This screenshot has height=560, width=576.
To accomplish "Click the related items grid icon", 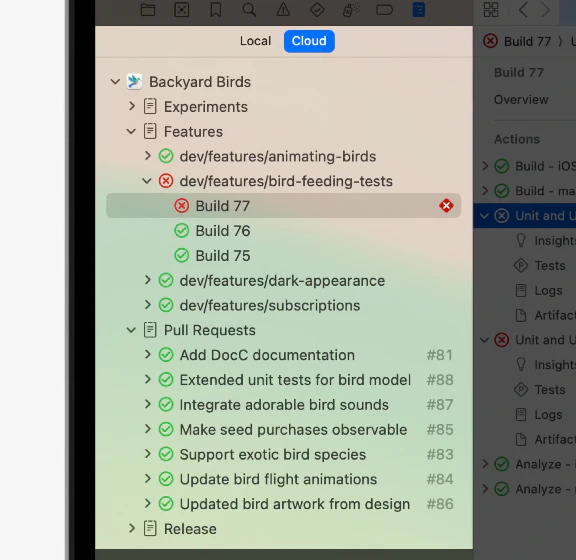I will 491,10.
